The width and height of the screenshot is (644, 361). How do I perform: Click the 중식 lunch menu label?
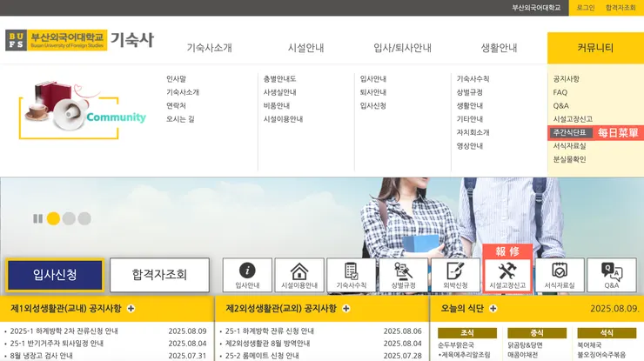[x=537, y=332]
